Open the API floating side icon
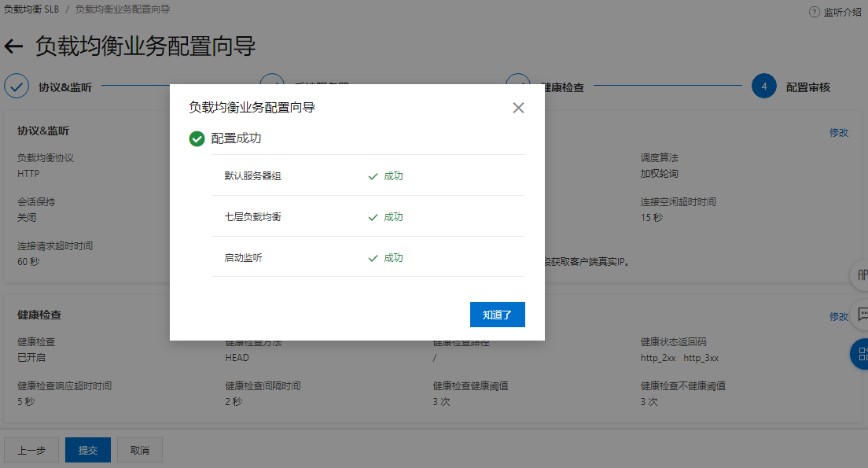868x468 pixels. click(860, 275)
